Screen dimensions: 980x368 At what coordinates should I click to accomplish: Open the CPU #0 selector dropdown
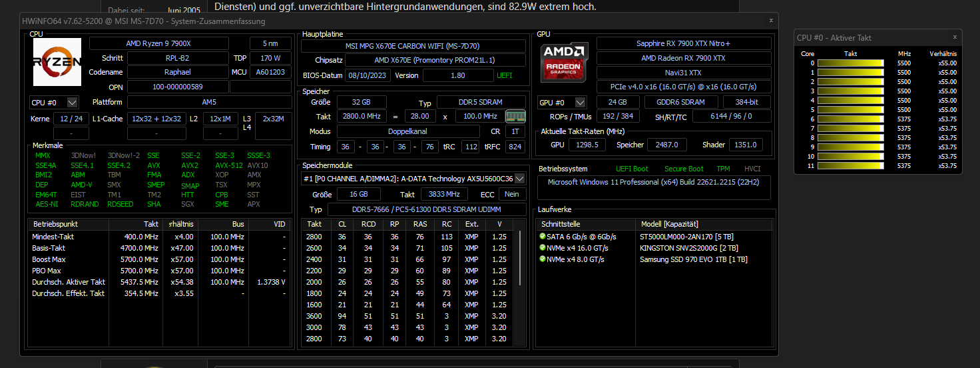[54, 103]
